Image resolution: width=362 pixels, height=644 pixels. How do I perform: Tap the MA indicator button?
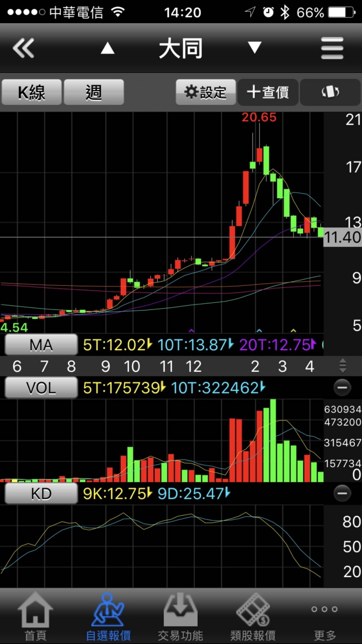click(41, 345)
